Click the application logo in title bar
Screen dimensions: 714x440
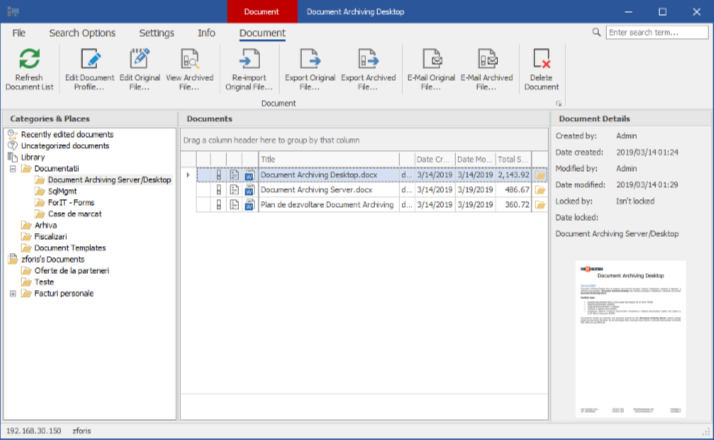pyautogui.click(x=13, y=11)
